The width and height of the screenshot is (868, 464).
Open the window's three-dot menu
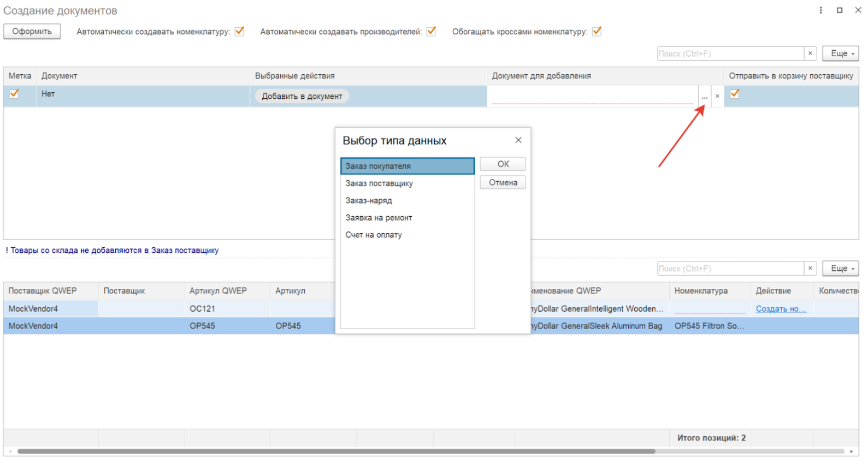[x=820, y=10]
